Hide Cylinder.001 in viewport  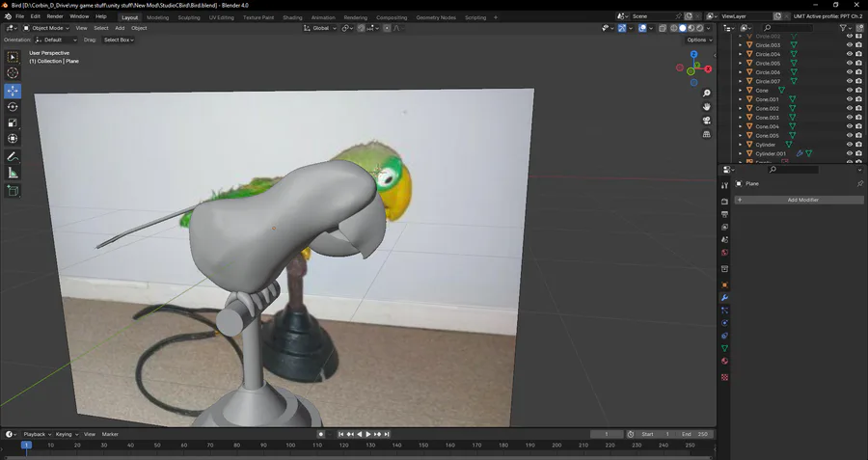click(x=849, y=153)
